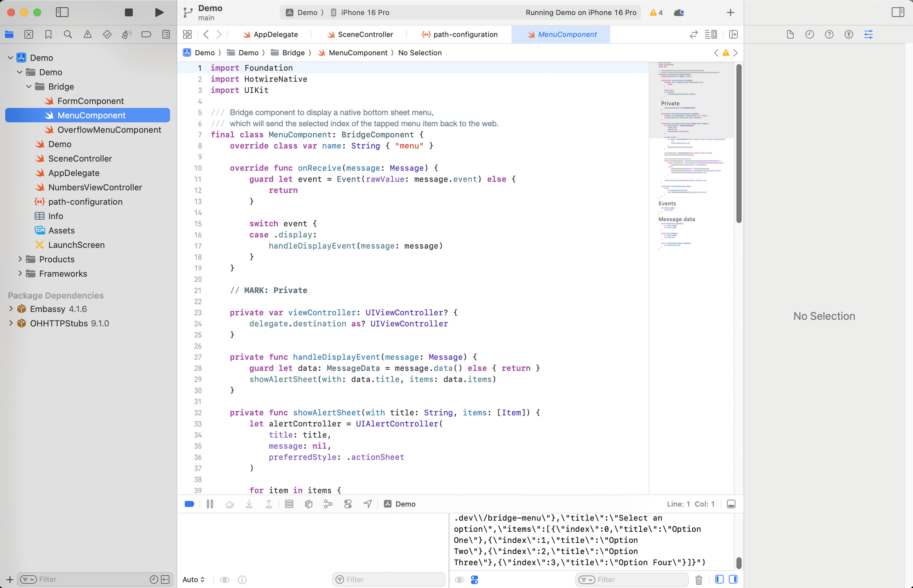The width and height of the screenshot is (913, 588).
Task: Open the Find navigator magnifier icon
Action: click(68, 34)
